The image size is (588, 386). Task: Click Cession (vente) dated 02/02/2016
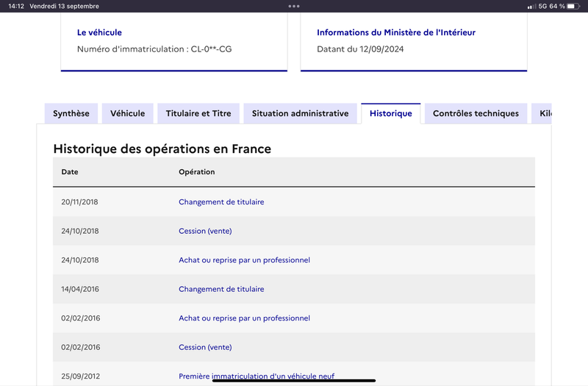point(205,347)
